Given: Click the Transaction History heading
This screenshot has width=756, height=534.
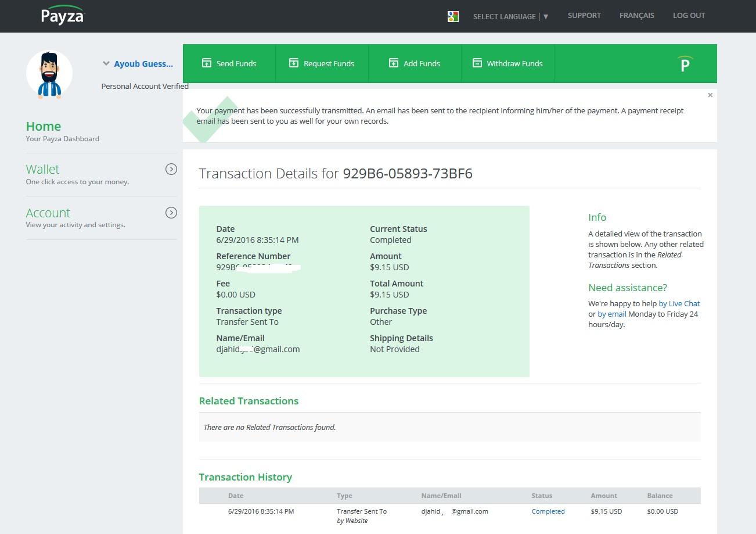Looking at the screenshot, I should point(245,477).
